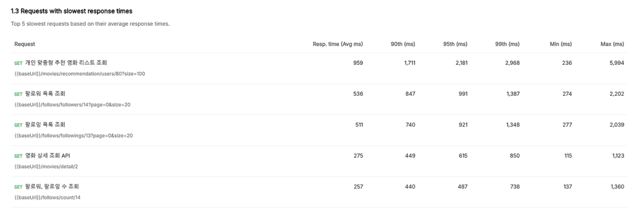Click the follows/followers/14 URL text
Screen dimensions: 644x209
tap(72, 105)
